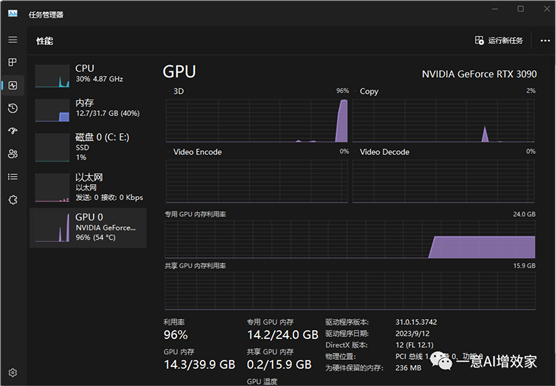
Task: Open the Startup apps icon
Action: point(13,131)
